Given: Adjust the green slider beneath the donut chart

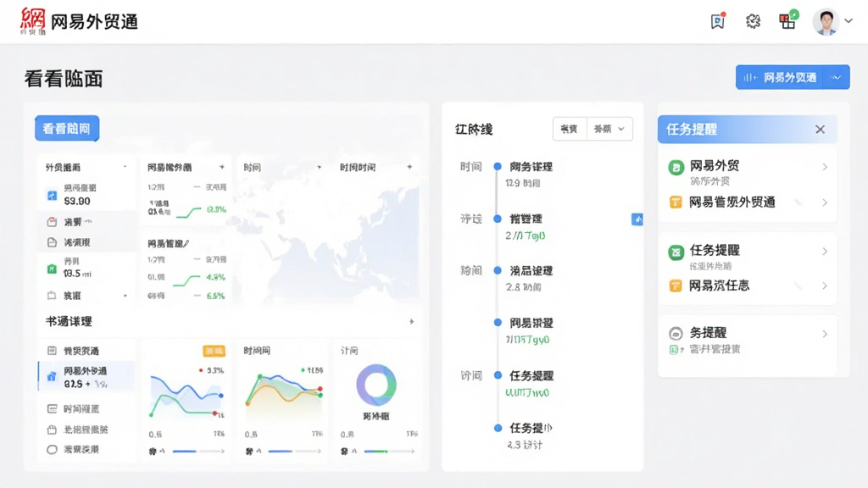Looking at the screenshot, I should pyautogui.click(x=389, y=452).
